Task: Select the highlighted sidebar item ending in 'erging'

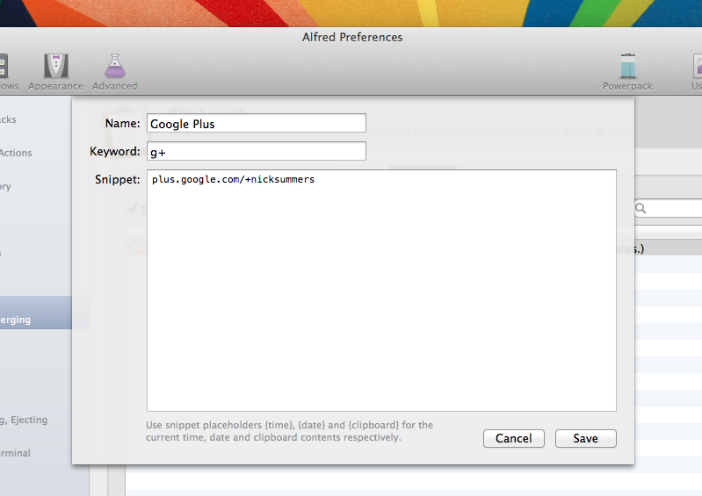Action: click(x=36, y=312)
